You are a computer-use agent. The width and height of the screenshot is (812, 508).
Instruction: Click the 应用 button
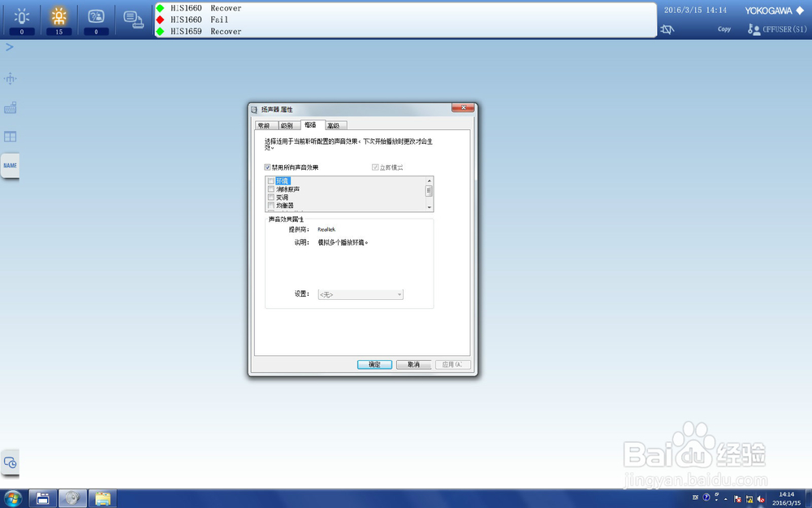tap(453, 364)
